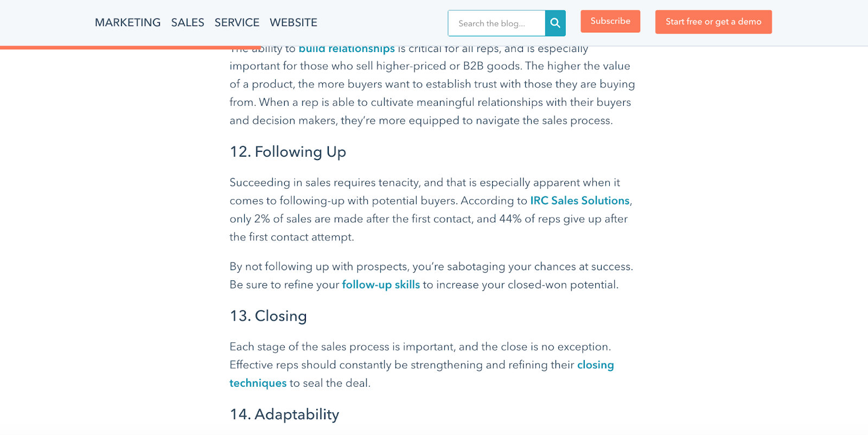Focus the 'Search the blog...' field

[x=496, y=23]
